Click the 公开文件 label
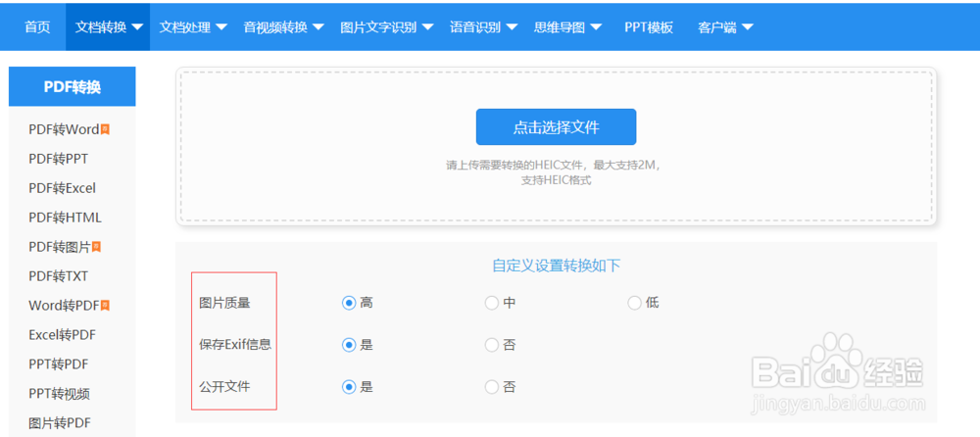The image size is (980, 437). (x=224, y=386)
